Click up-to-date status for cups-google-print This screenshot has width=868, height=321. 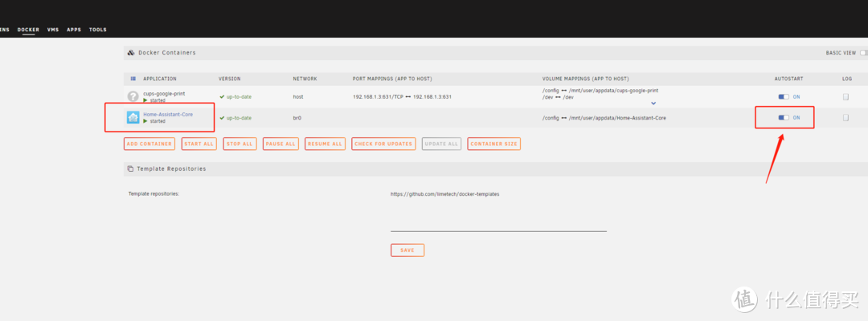(x=235, y=96)
